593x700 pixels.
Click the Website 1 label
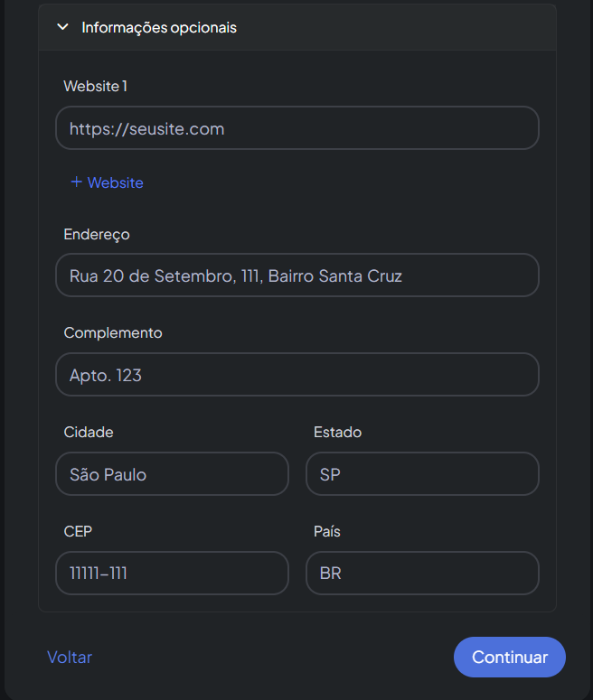[95, 86]
